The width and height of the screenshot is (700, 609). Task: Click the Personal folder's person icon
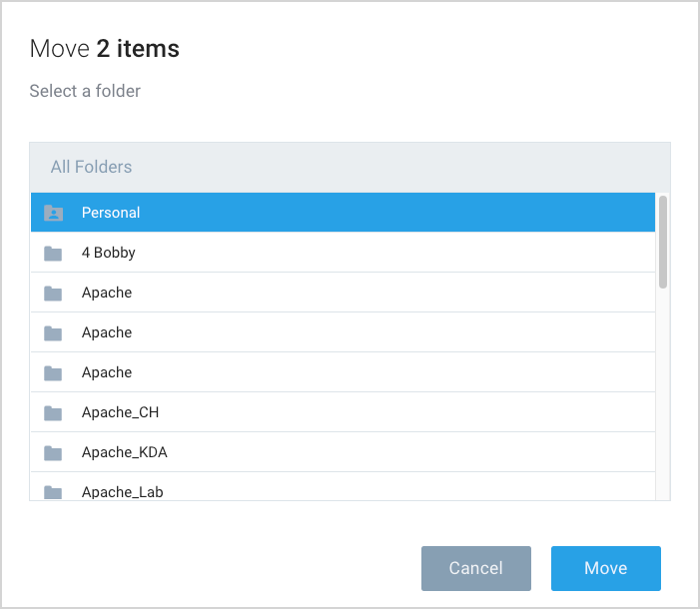click(54, 213)
